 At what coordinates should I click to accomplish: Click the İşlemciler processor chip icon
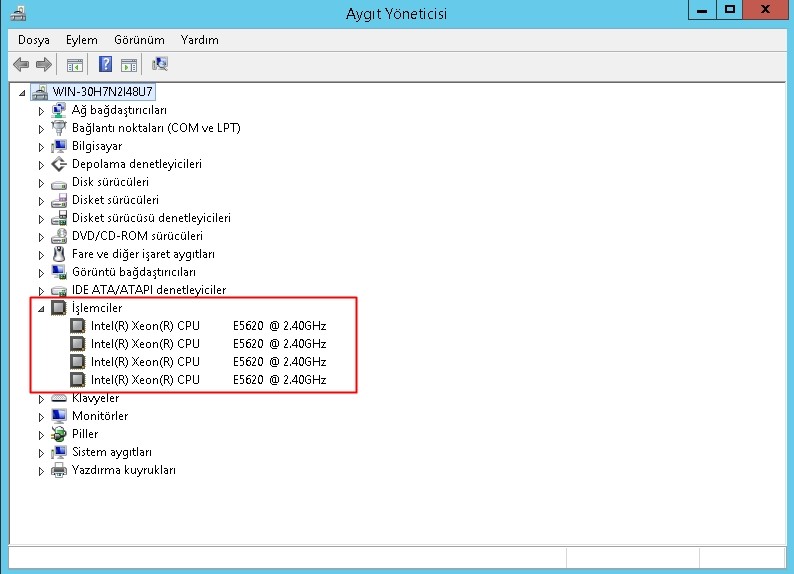pyautogui.click(x=59, y=308)
